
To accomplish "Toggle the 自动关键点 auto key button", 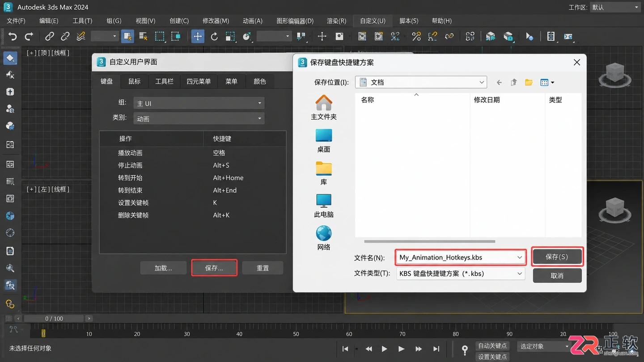I will tap(492, 346).
